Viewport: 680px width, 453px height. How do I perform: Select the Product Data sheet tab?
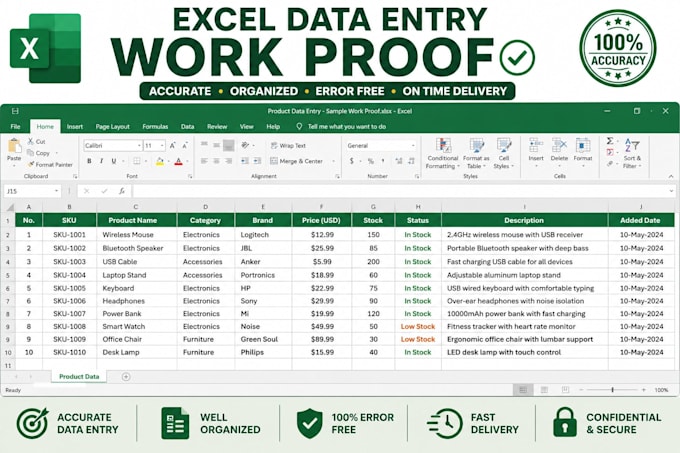(x=79, y=376)
